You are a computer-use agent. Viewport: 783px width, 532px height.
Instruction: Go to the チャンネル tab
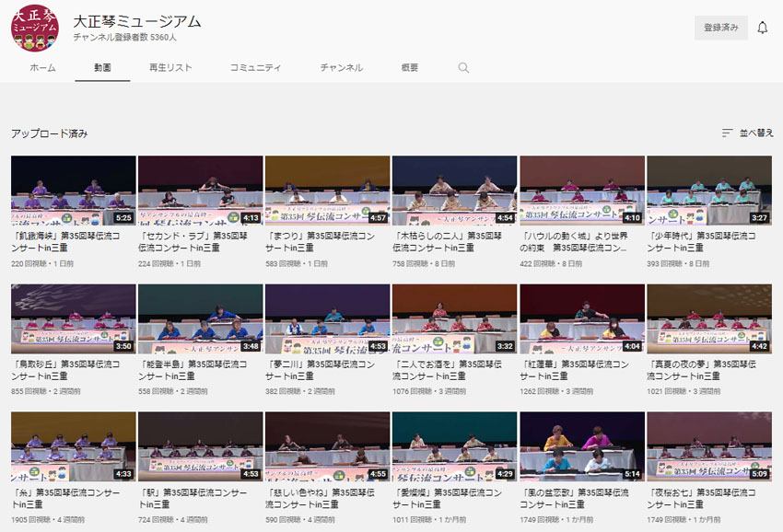[x=341, y=68]
